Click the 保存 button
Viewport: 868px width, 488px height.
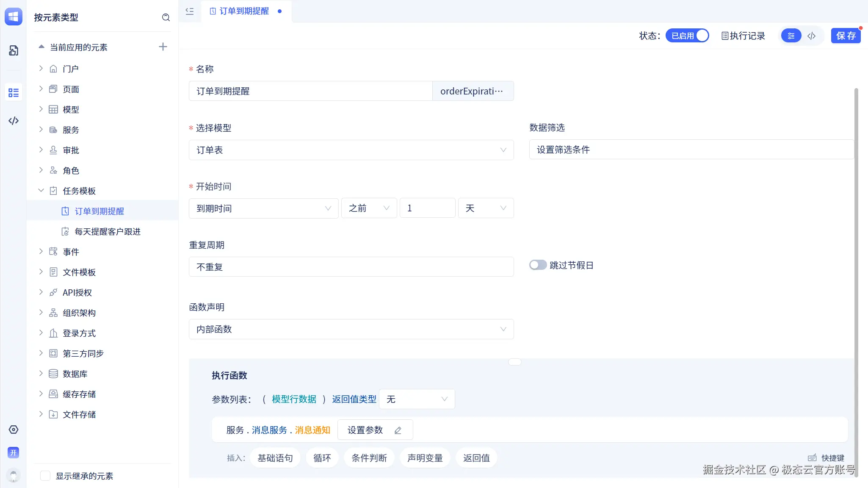[x=846, y=36]
